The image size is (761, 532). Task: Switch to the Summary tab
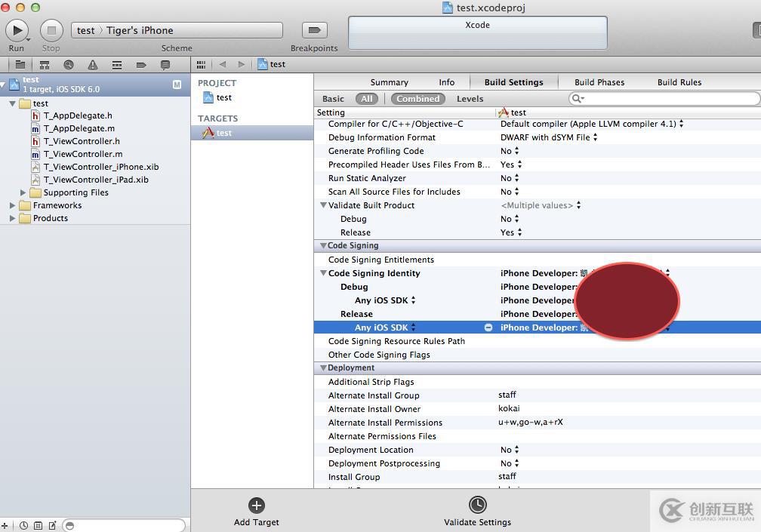coord(390,82)
